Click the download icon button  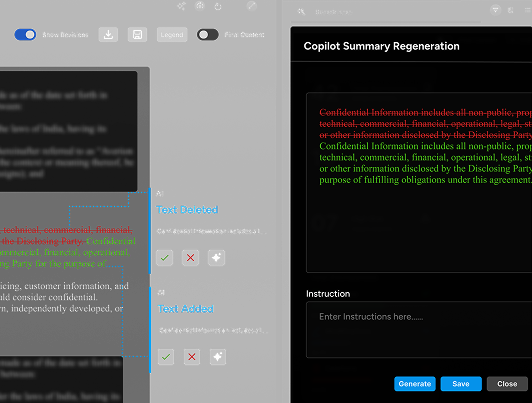click(x=108, y=35)
